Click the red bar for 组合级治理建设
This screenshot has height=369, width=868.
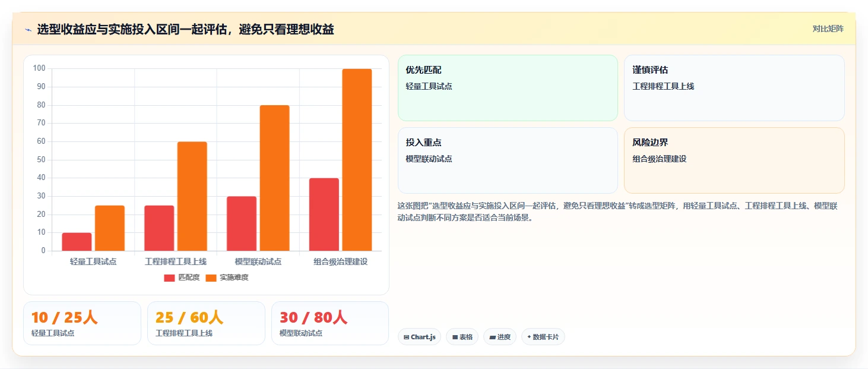(324, 215)
